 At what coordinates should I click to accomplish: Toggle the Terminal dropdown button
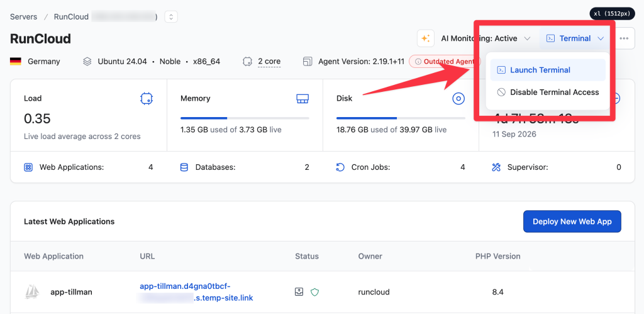pos(575,38)
